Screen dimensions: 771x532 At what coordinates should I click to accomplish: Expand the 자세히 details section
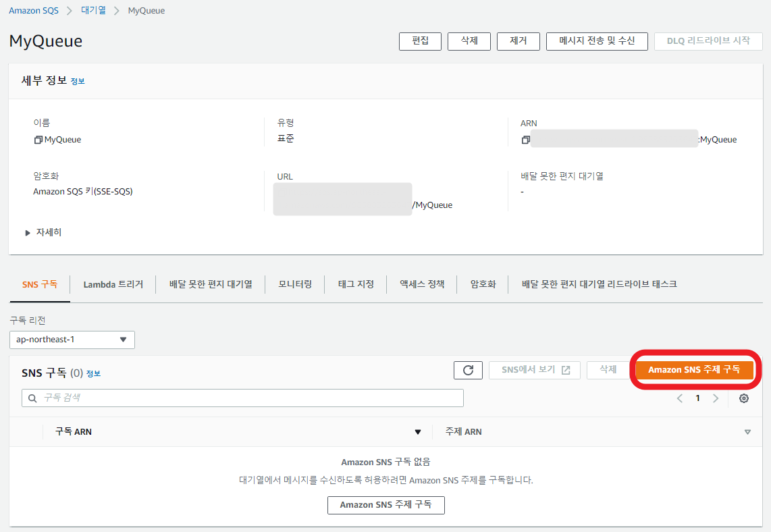click(43, 232)
